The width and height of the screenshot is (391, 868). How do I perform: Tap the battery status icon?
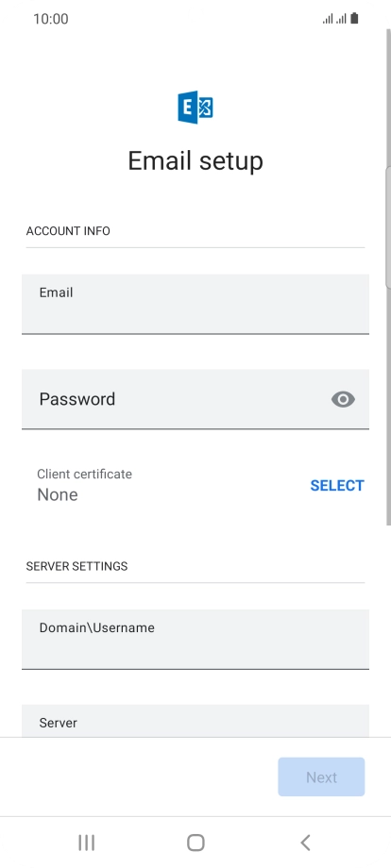[354, 18]
